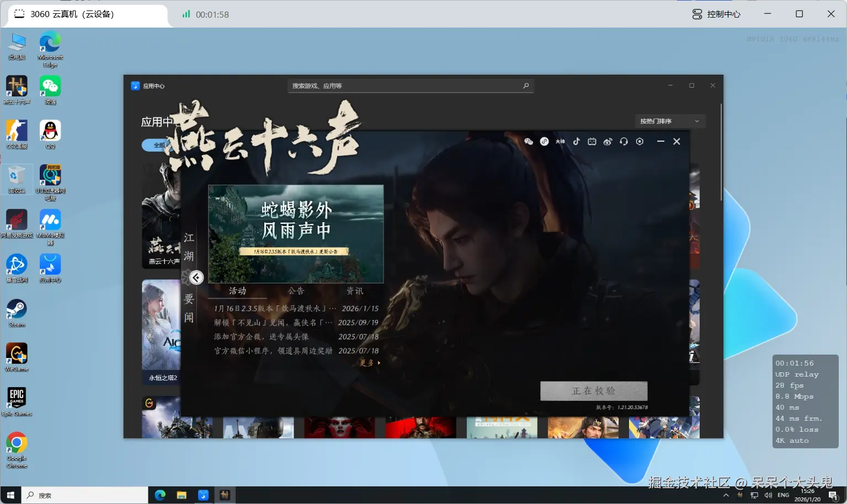Open 微信 desktop icon
Viewport: 847px width, 504px height.
click(50, 90)
